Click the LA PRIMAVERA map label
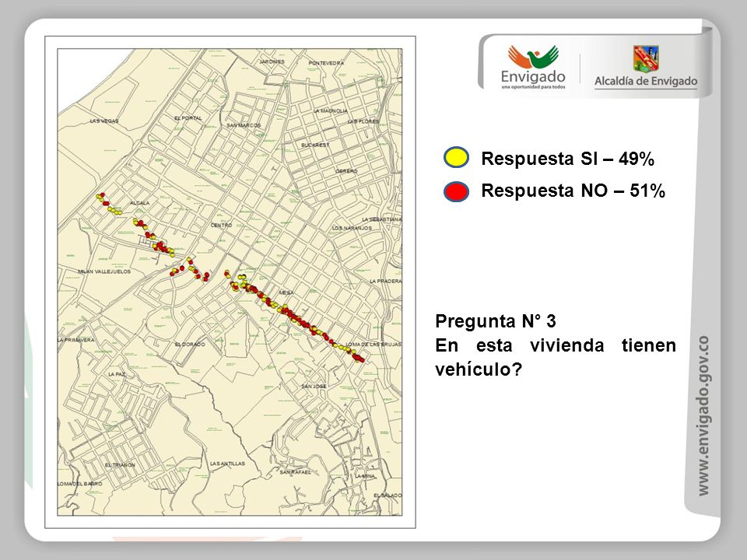 pyautogui.click(x=75, y=340)
